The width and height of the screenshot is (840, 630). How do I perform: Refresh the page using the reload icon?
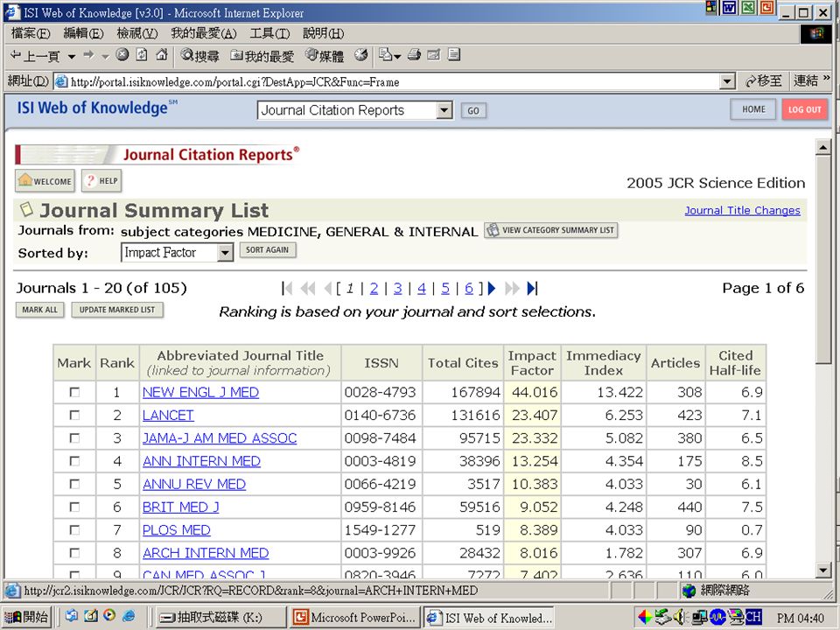point(142,54)
